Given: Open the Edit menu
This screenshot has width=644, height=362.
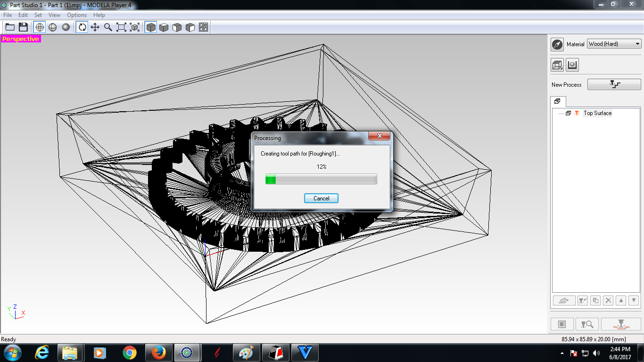Looking at the screenshot, I should [23, 15].
